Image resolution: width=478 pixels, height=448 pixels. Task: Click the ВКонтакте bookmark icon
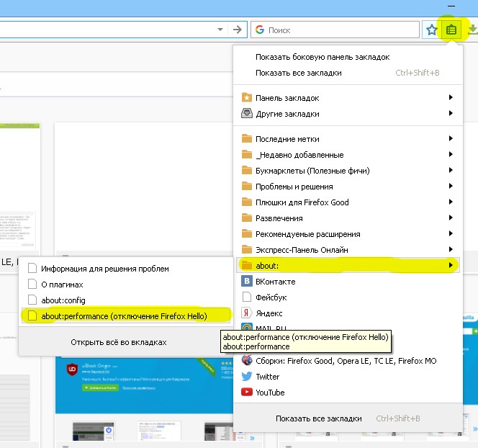[x=247, y=281]
